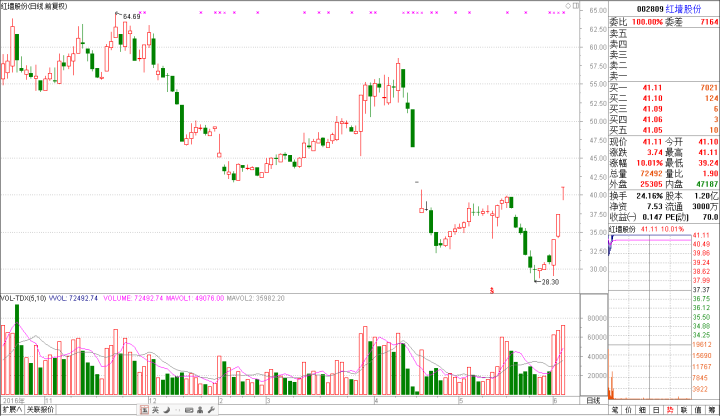
Task: Click the IME punctuation dots icon
Action: point(178,410)
